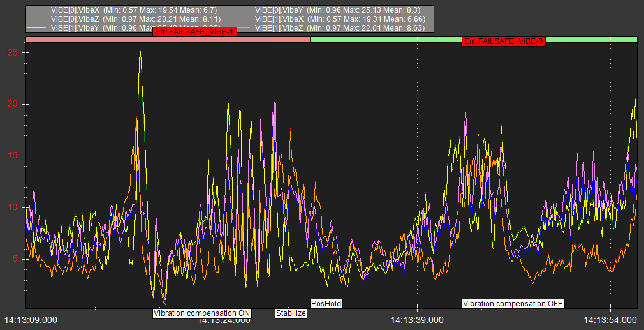Screen dimensions: 644x330
Task: Click the tallest yellow peak near 25
Action: (140, 50)
